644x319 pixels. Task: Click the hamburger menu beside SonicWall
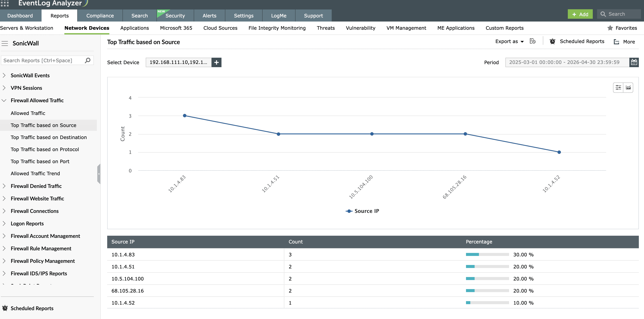coord(5,43)
